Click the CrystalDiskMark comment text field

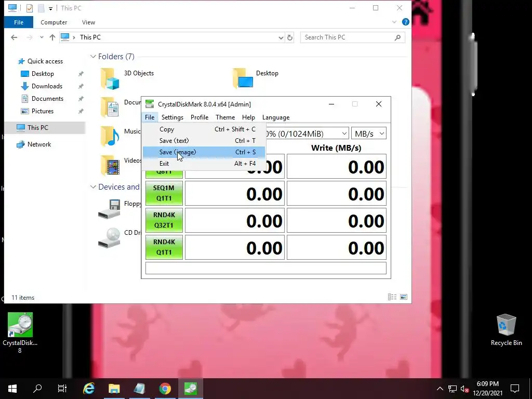pyautogui.click(x=265, y=268)
